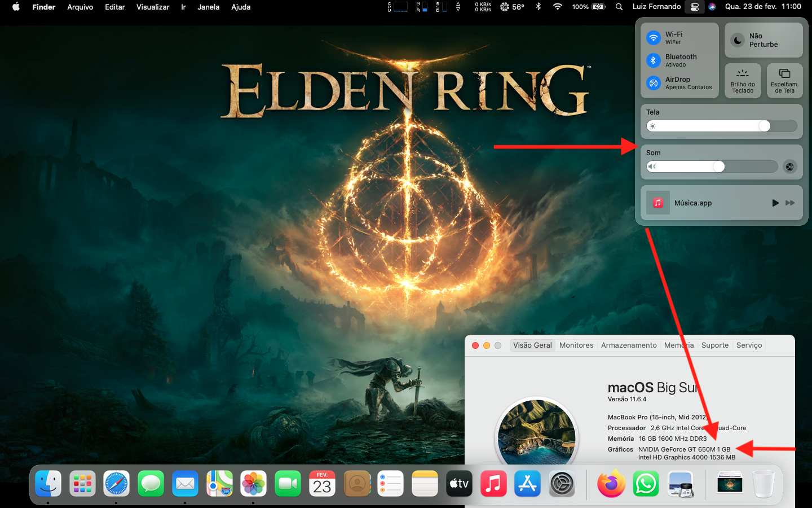Launch Apple TV from the Dock

tap(459, 484)
